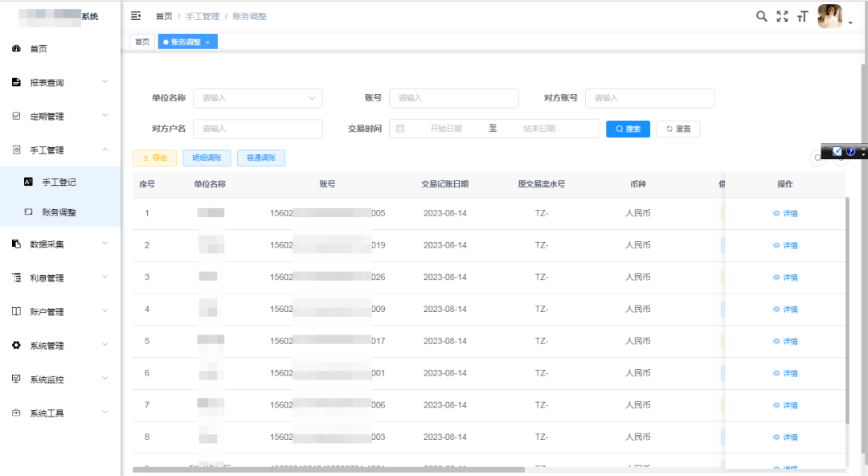This screenshot has width=868, height=476.
Task: Click the calendar icon in the date range field
Action: tap(400, 129)
